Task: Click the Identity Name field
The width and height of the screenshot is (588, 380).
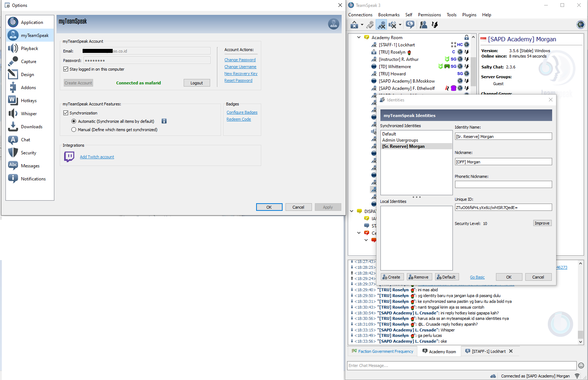Action: click(503, 136)
